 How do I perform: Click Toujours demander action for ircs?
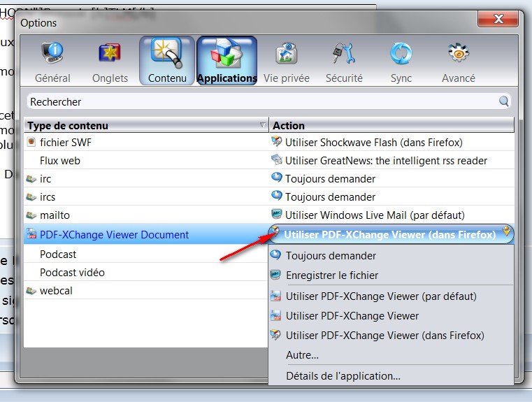tap(330, 196)
